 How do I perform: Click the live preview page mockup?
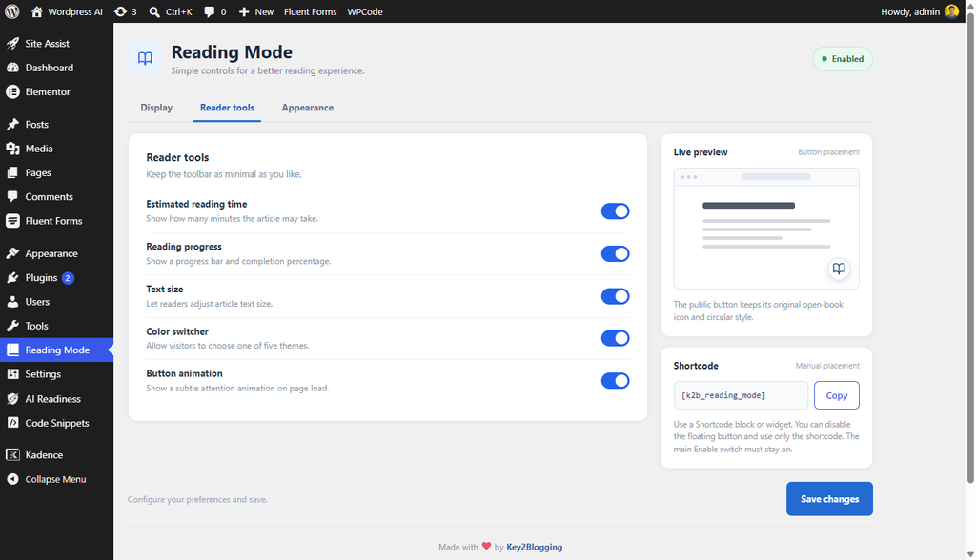[766, 229]
